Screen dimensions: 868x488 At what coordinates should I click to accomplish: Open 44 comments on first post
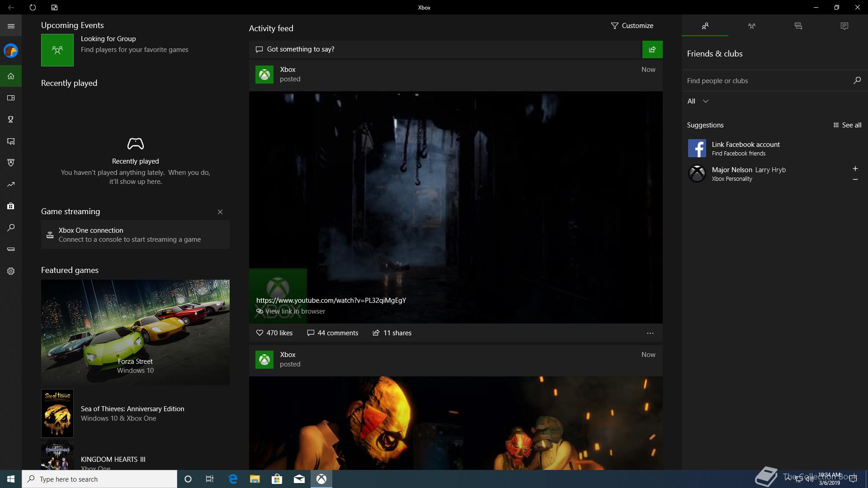[333, 333]
